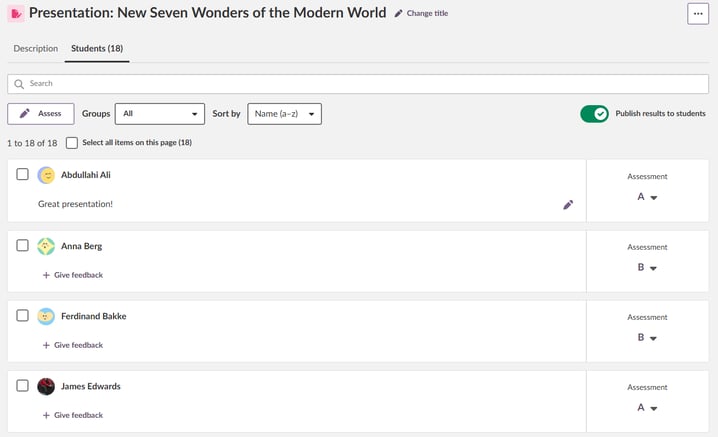This screenshot has height=437, width=718.
Task: Click the Search input field
Action: [x=358, y=84]
